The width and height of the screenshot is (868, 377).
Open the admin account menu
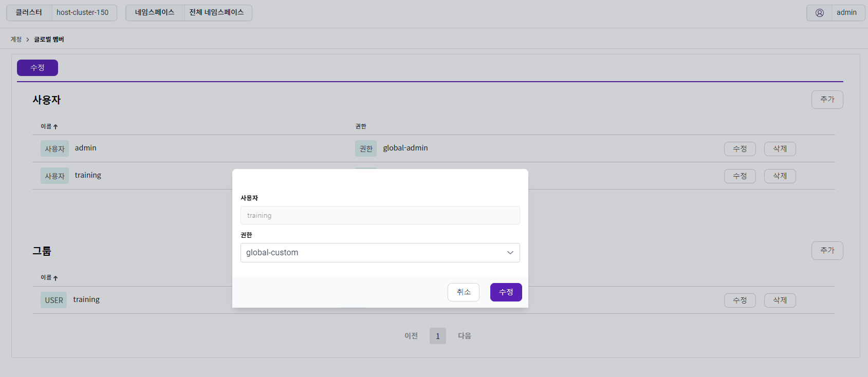[836, 13]
